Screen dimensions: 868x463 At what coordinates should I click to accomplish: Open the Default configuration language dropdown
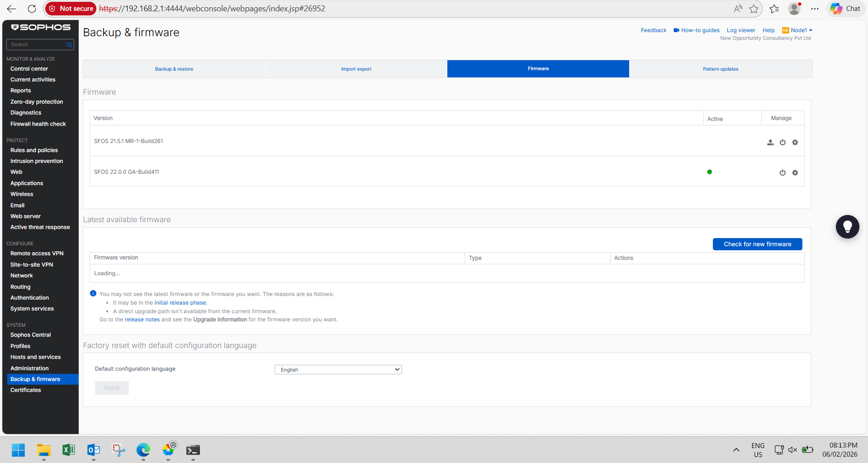click(338, 370)
